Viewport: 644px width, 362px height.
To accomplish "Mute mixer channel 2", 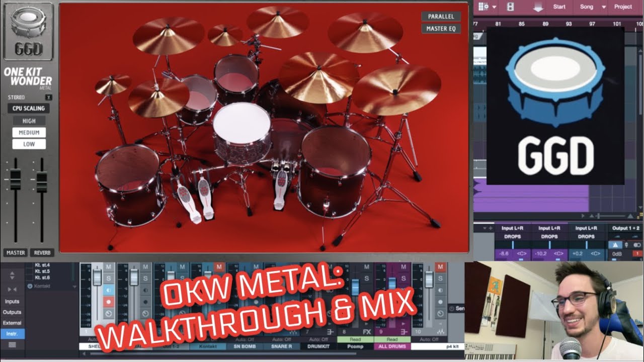I will (x=145, y=267).
